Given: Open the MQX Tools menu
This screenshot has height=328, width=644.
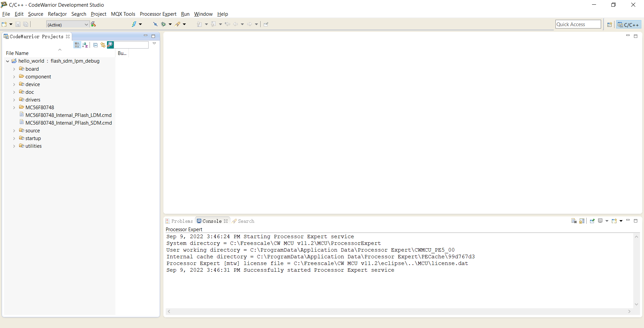Looking at the screenshot, I should pyautogui.click(x=123, y=14).
